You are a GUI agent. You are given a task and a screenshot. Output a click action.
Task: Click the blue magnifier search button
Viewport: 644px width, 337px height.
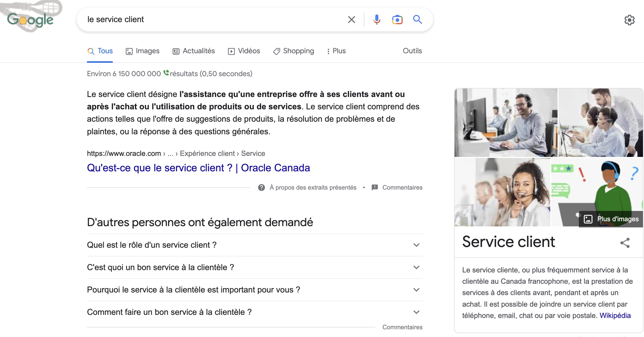pos(417,20)
